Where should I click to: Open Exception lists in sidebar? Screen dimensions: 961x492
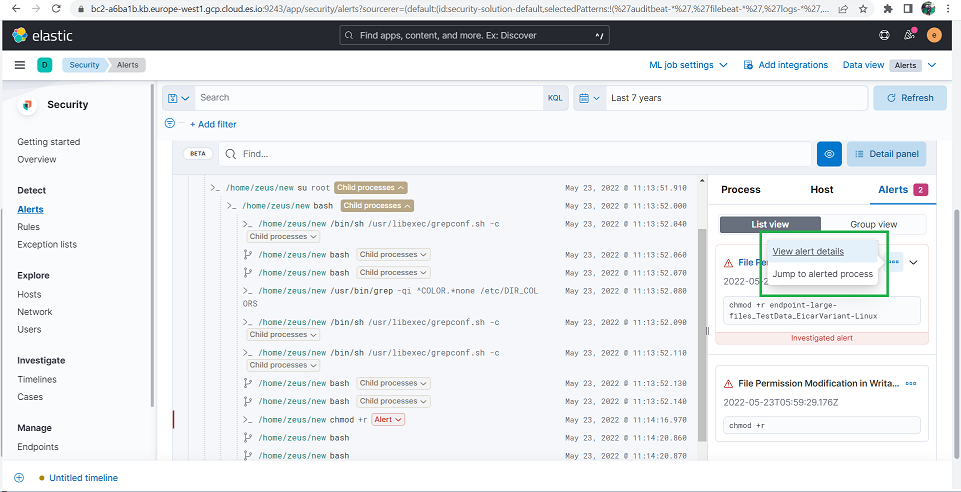tap(47, 244)
